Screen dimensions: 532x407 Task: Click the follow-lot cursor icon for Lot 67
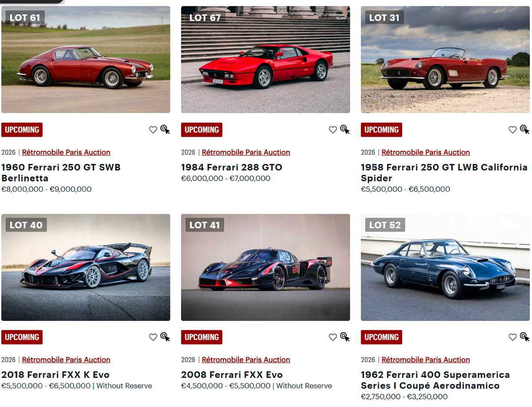coord(345,130)
